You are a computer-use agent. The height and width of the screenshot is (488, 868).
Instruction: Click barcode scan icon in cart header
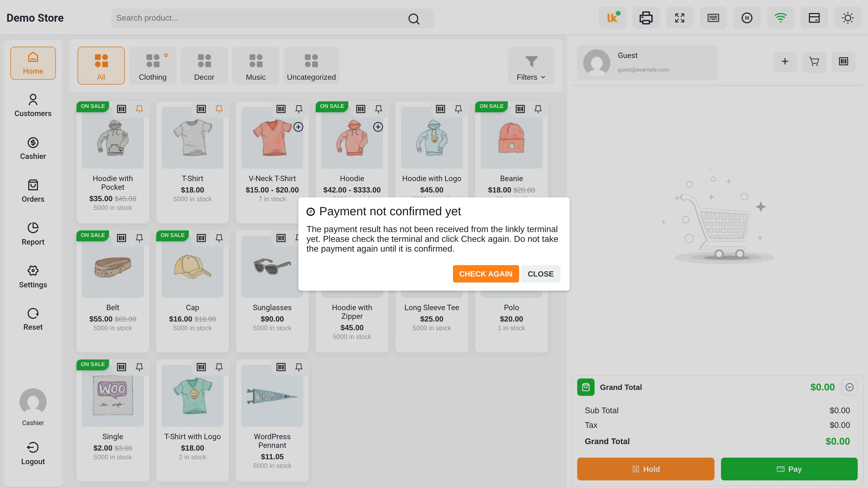[843, 61]
